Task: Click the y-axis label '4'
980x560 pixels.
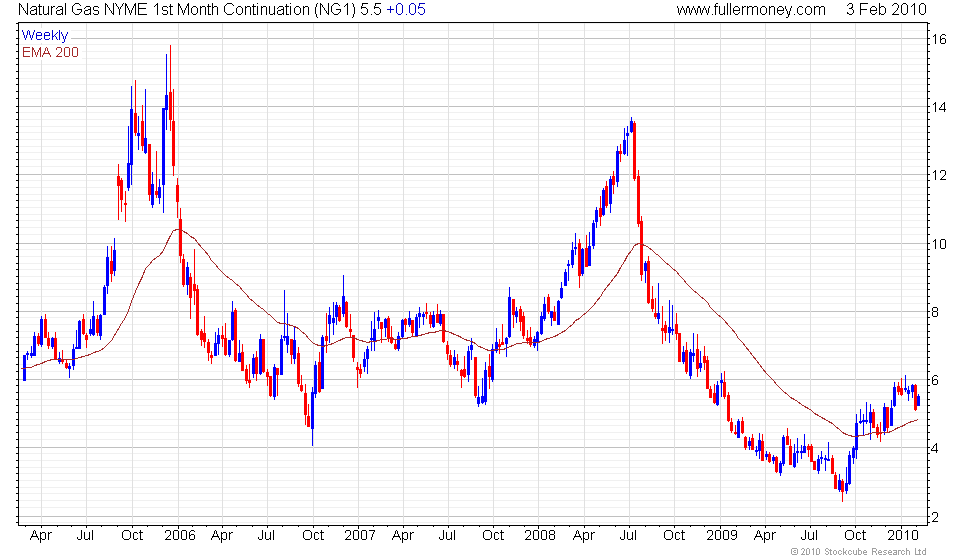Action: [935, 449]
